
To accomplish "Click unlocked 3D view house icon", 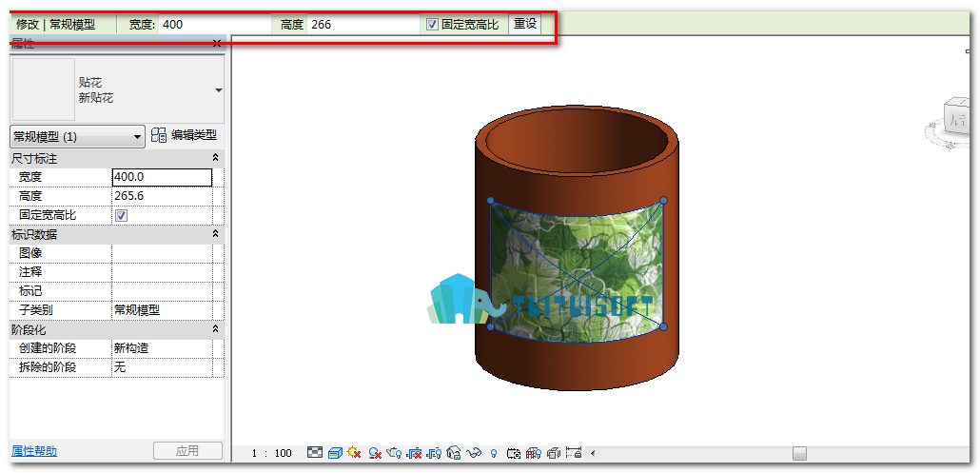I will coord(455,453).
